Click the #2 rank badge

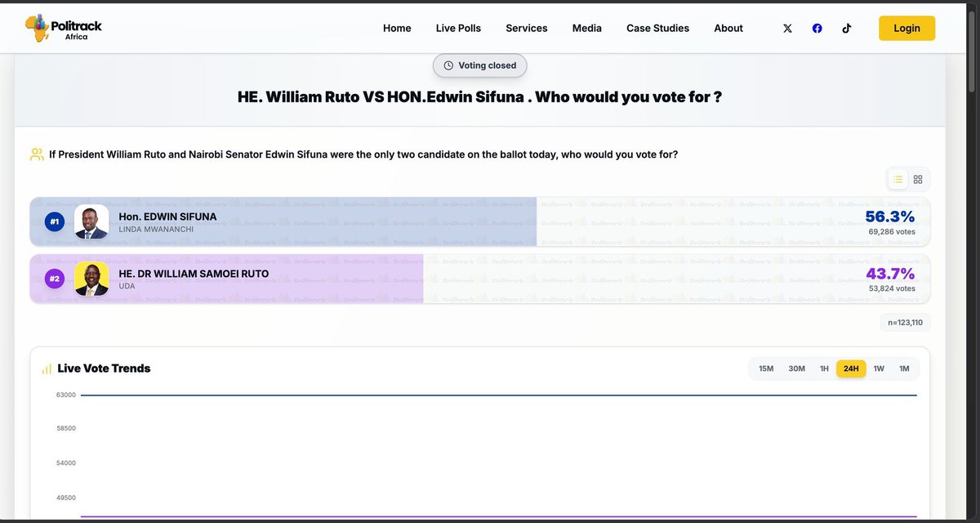55,279
